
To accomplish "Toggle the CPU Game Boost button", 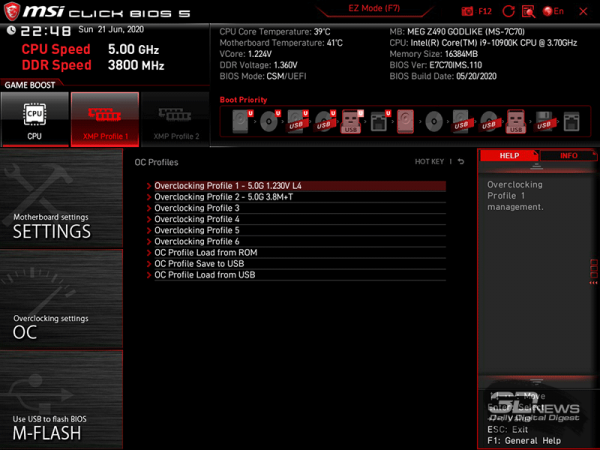I will pos(35,119).
